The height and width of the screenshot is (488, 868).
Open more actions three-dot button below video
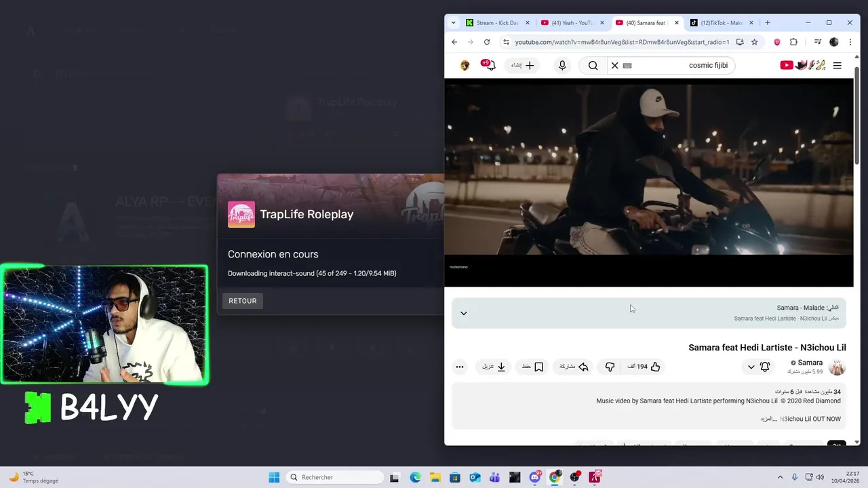click(x=460, y=367)
